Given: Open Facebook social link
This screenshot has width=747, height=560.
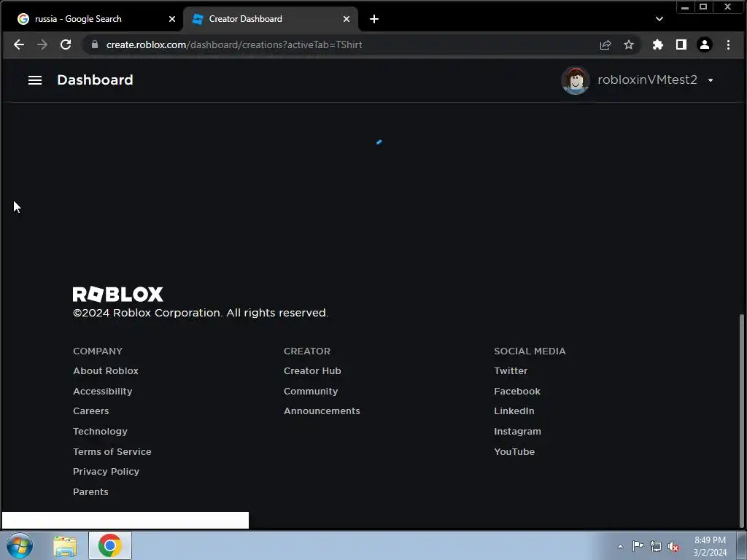Looking at the screenshot, I should tap(517, 392).
